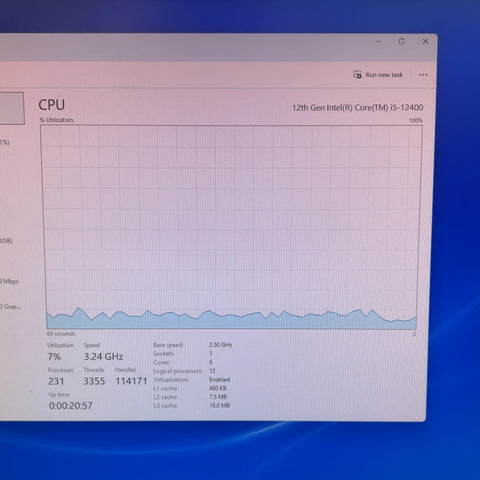This screenshot has width=480, height=480.
Task: Click inside the CPU utilization graph
Action: 231,227
